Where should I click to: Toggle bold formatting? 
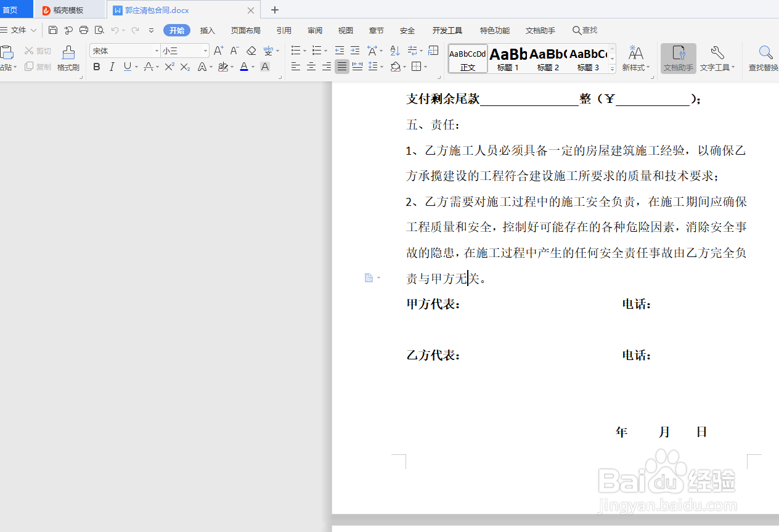pyautogui.click(x=96, y=67)
